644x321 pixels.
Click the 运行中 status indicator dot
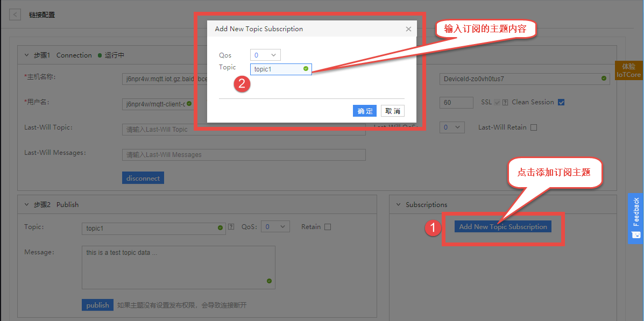[x=100, y=55]
